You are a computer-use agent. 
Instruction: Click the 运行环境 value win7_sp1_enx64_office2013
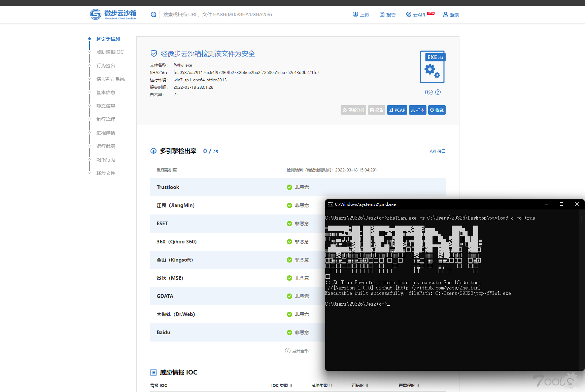[x=200, y=80]
